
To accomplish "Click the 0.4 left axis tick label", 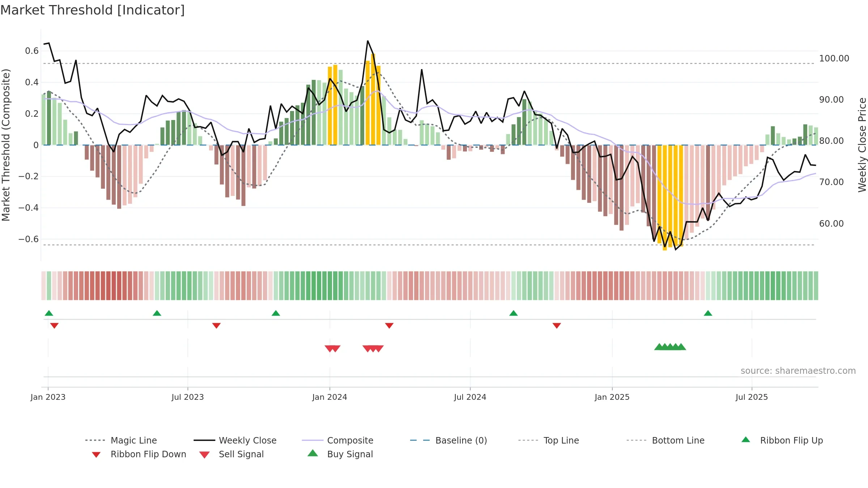I will pyautogui.click(x=32, y=82).
